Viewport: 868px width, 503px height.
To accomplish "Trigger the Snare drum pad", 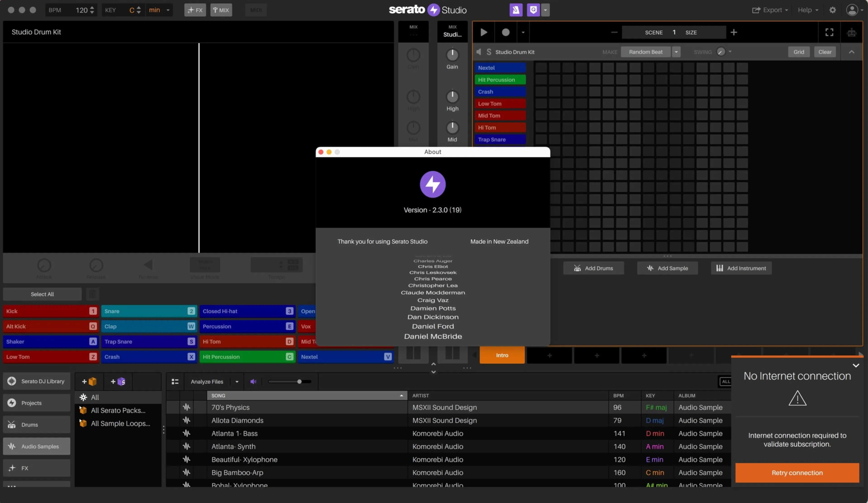I will click(x=149, y=311).
